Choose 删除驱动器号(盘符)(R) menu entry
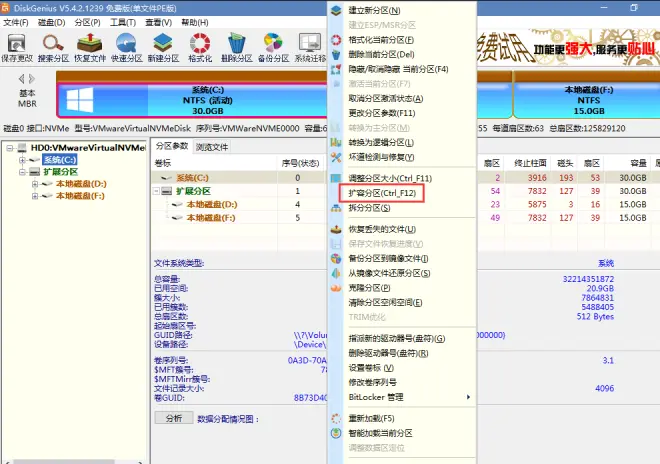660x464 pixels. (388, 353)
